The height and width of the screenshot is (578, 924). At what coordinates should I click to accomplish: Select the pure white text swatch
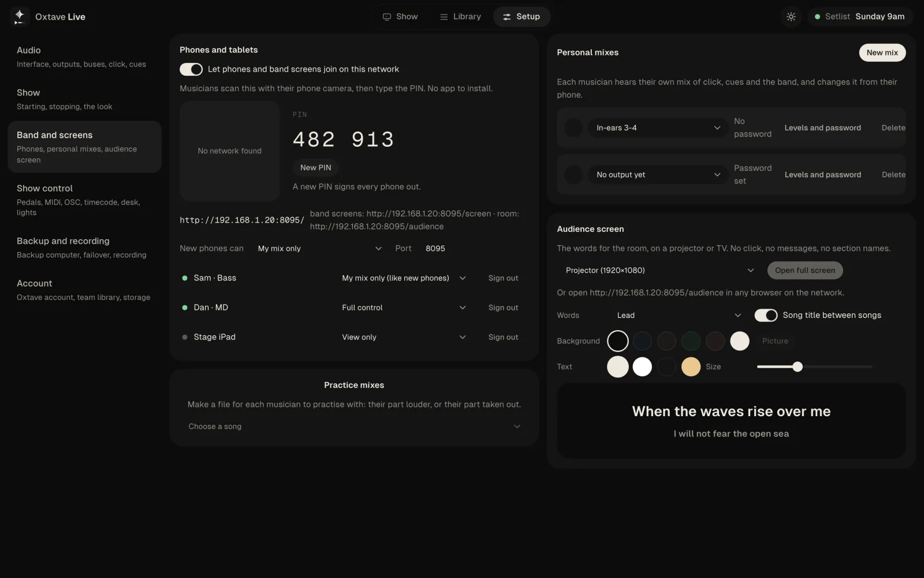(642, 366)
